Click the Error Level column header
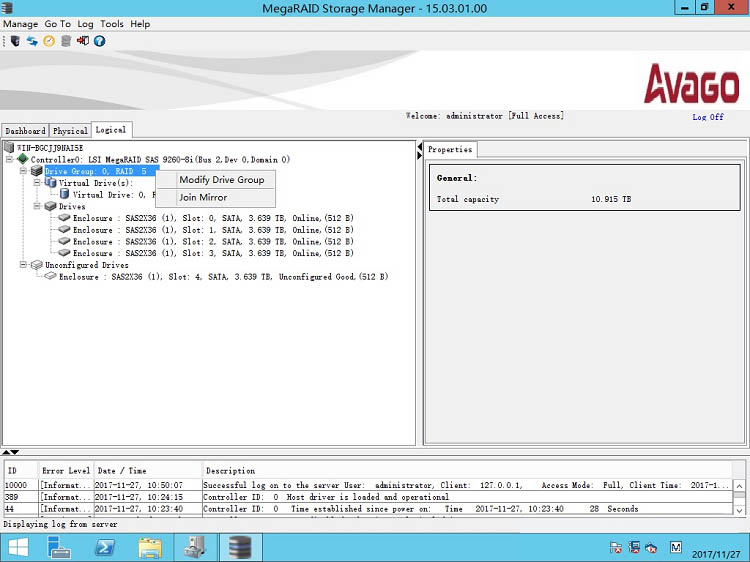Screen dimensions: 750x562 (65, 471)
